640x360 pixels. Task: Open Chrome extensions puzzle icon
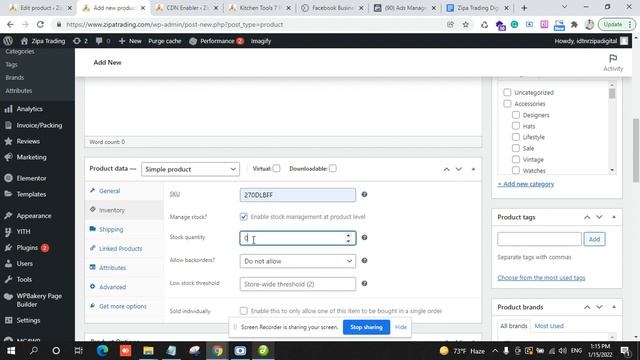[574, 24]
